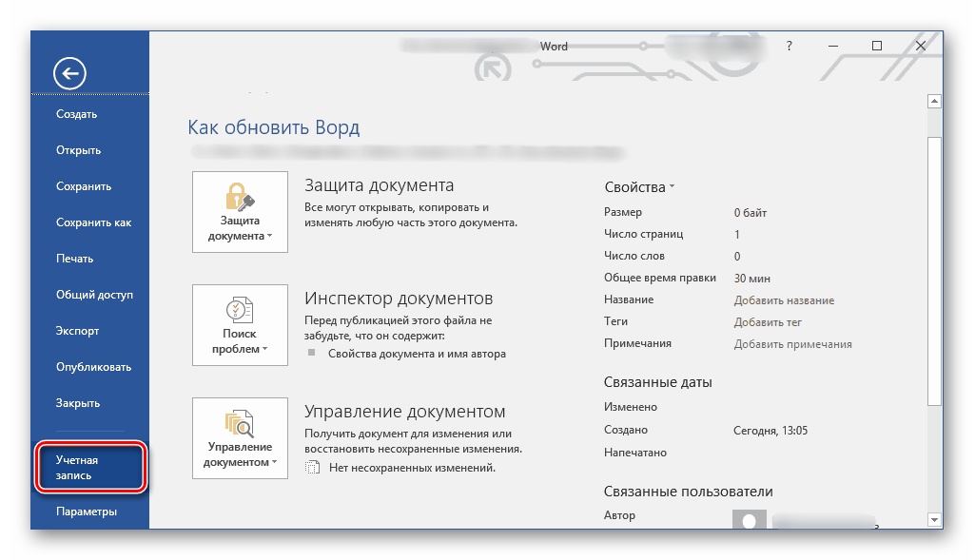975x560 pixels.
Task: Open the Печать page
Action: [x=74, y=259]
